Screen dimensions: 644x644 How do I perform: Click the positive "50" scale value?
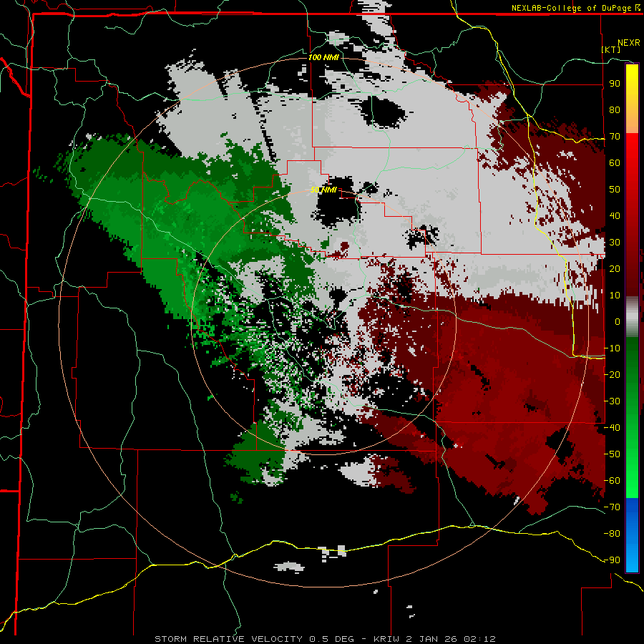(x=615, y=190)
